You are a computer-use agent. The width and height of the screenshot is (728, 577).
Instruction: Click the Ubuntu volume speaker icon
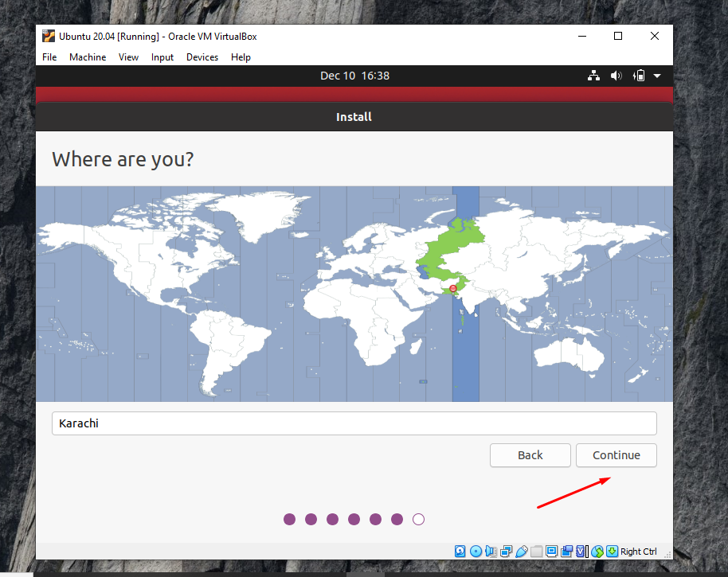[616, 76]
